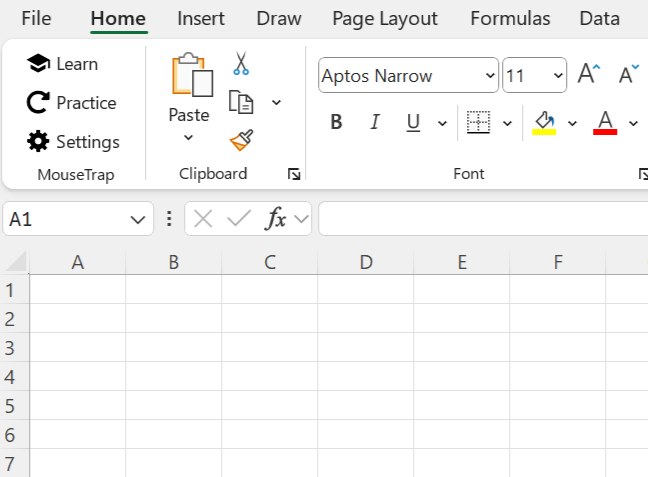The width and height of the screenshot is (648, 477).
Task: Expand borders dropdown arrow
Action: [x=507, y=123]
